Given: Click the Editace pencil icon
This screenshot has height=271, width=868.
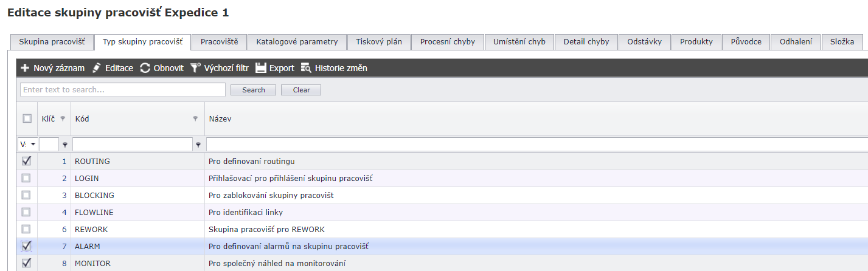Looking at the screenshot, I should click(x=97, y=68).
